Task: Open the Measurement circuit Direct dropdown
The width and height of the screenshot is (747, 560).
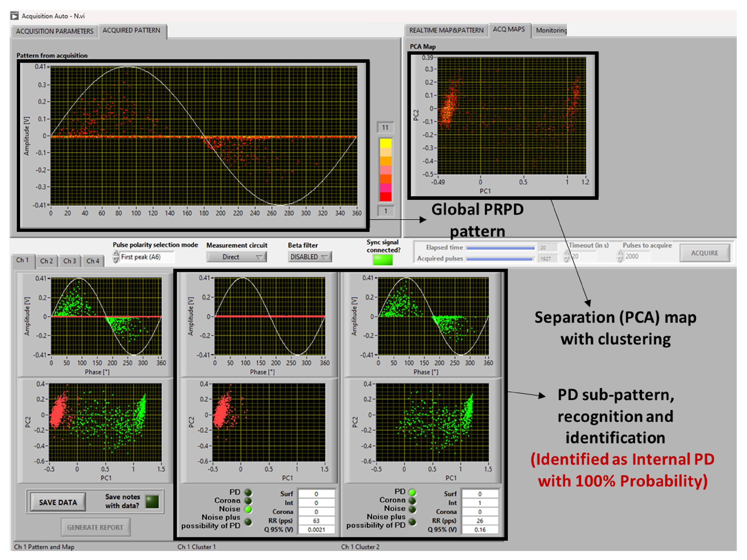Action: (x=236, y=257)
